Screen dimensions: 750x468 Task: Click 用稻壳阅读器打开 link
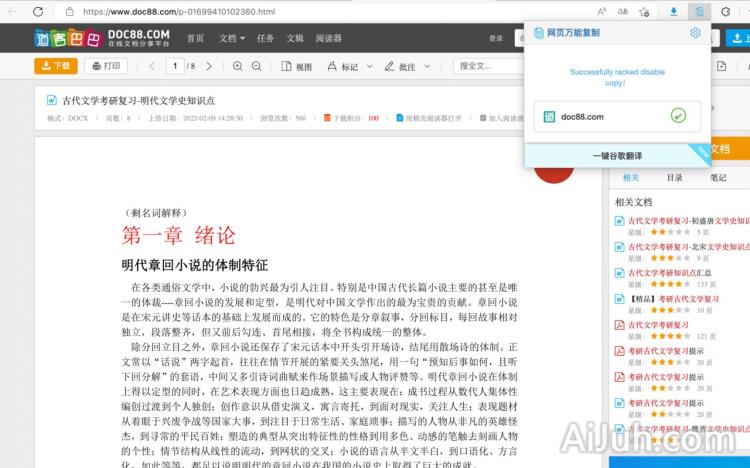click(x=429, y=118)
